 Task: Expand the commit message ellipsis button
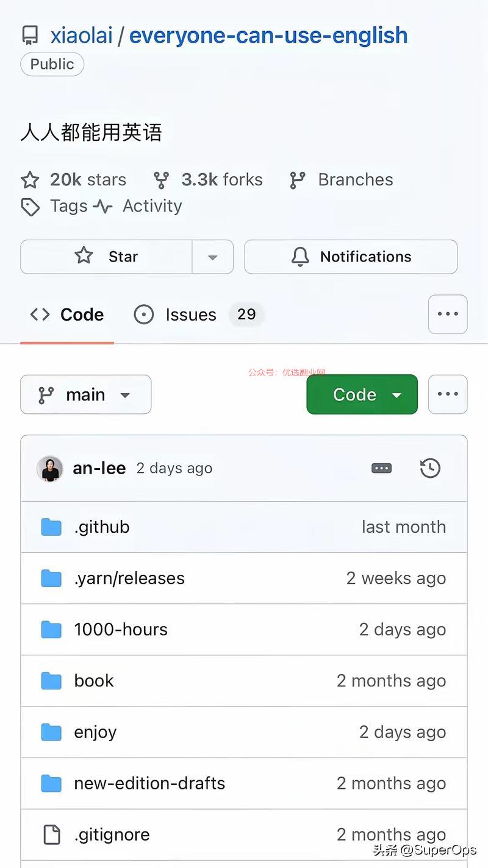pyautogui.click(x=381, y=468)
